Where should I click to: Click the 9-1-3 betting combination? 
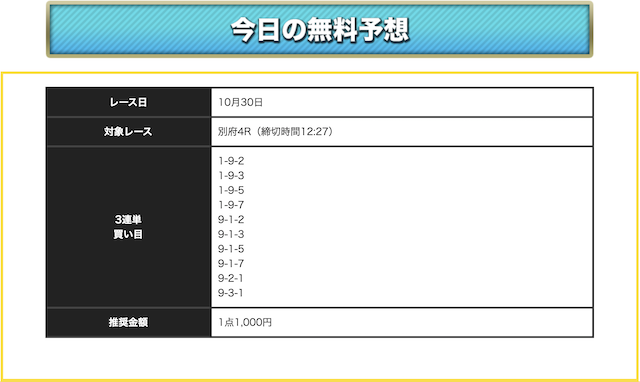click(231, 234)
